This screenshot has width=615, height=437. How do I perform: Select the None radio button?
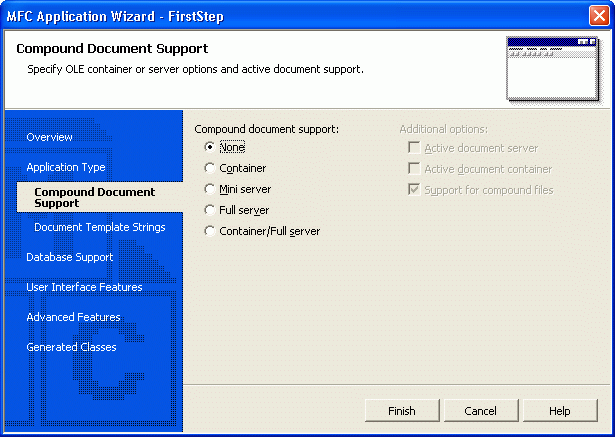coord(209,147)
